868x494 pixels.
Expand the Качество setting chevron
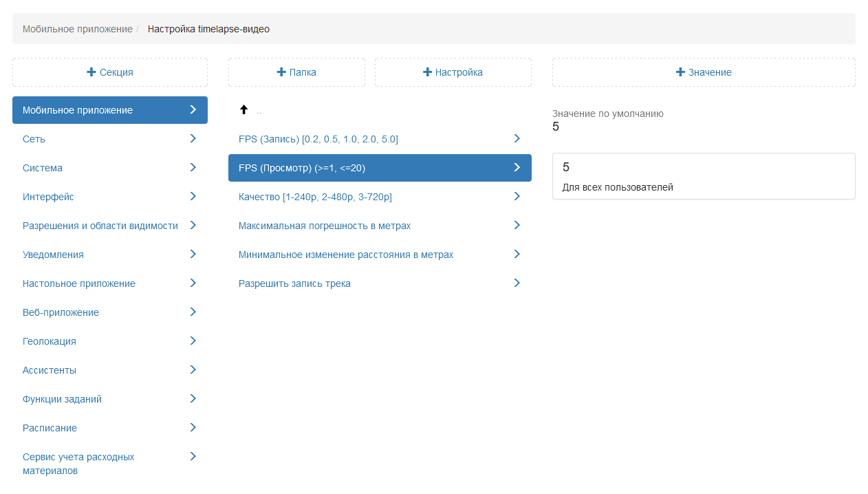coord(517,196)
